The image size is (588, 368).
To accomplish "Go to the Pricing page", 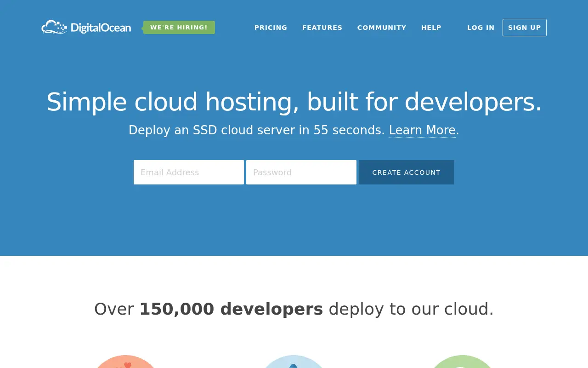I will coord(271,28).
